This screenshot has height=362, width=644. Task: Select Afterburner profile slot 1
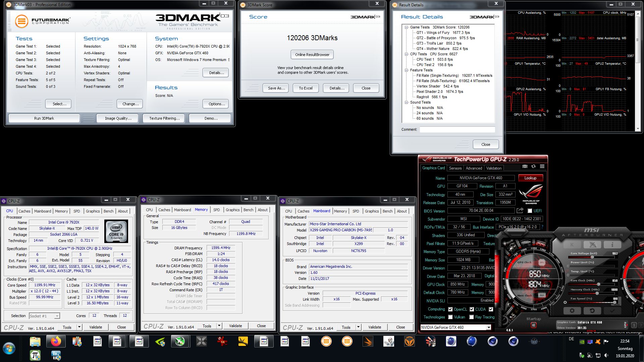tap(634, 325)
